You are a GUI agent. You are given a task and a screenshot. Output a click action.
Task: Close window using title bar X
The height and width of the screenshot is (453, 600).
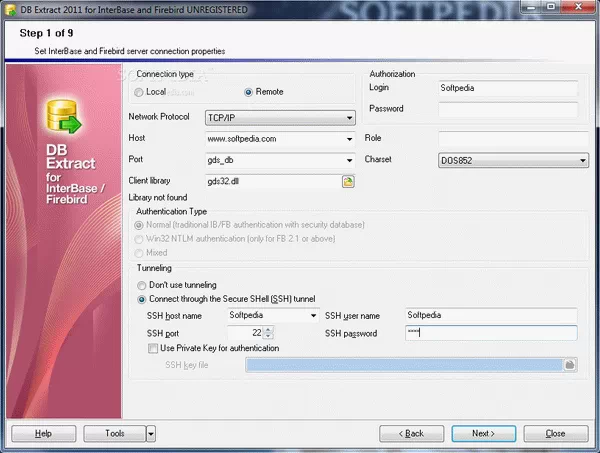[578, 7]
